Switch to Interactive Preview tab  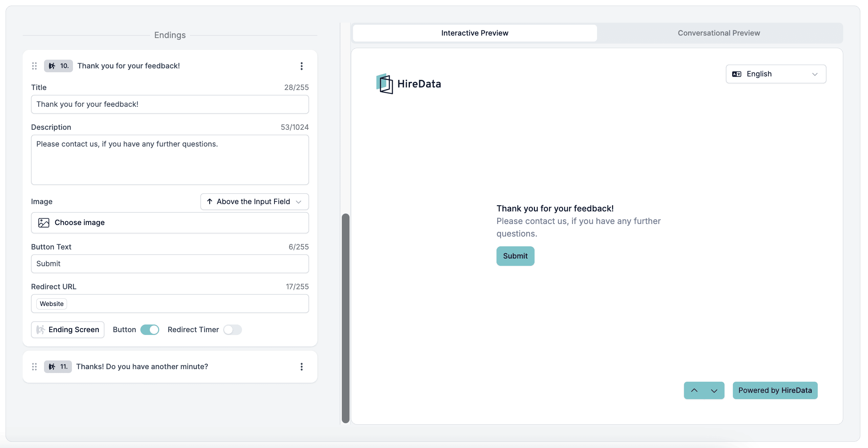coord(475,33)
